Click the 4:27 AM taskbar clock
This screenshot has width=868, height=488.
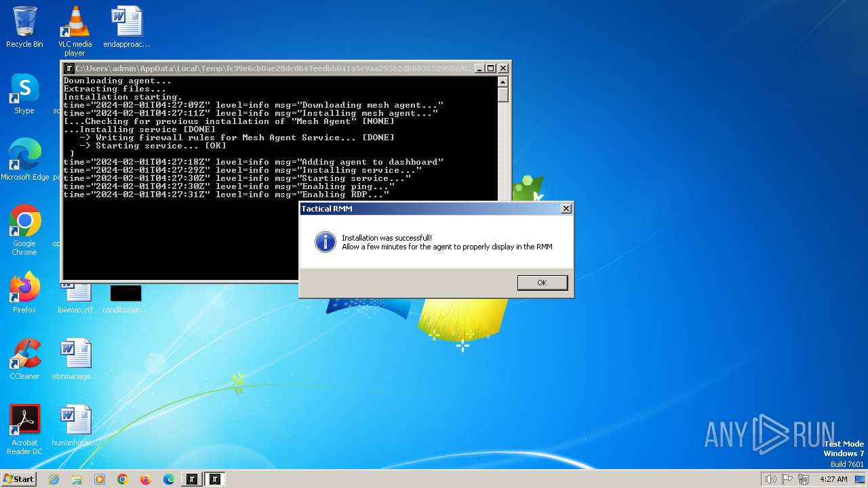(x=833, y=479)
